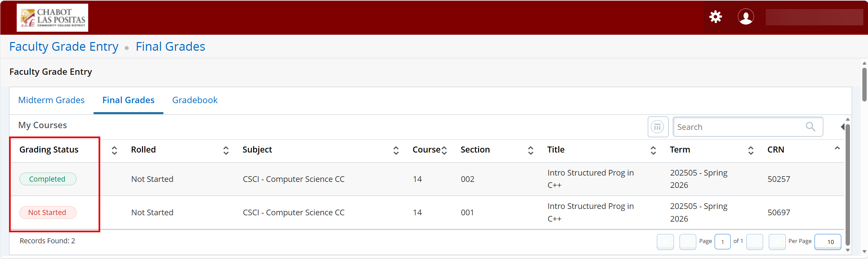Open the Gradebook tab
Image resolution: width=868 pixels, height=259 pixels.
pyautogui.click(x=195, y=100)
